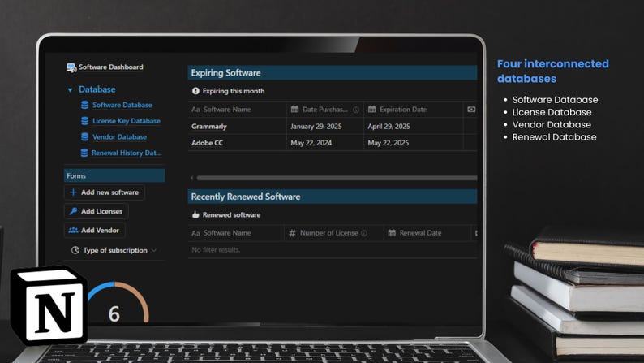644x363 pixels.
Task: Click the key icon on Add Licenses
Action: [x=73, y=211]
